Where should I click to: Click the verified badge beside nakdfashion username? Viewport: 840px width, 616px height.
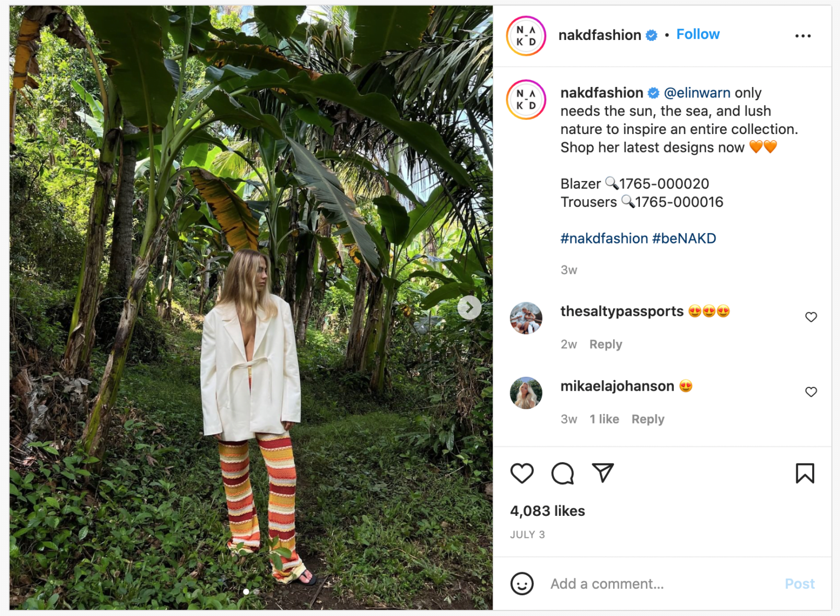click(x=651, y=34)
